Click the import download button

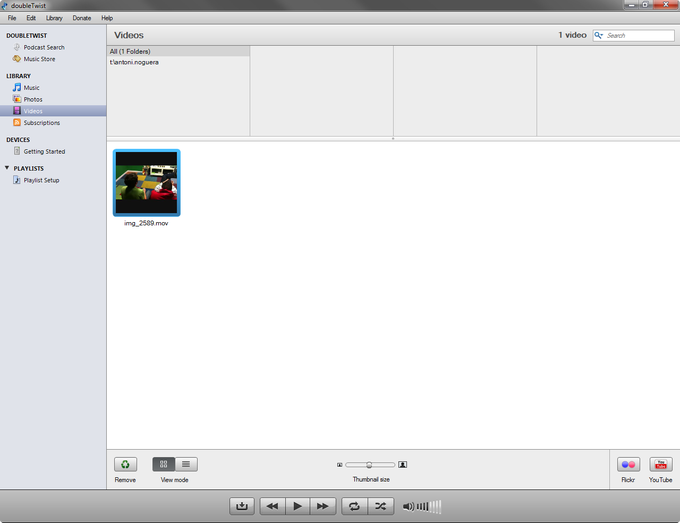(x=242, y=506)
